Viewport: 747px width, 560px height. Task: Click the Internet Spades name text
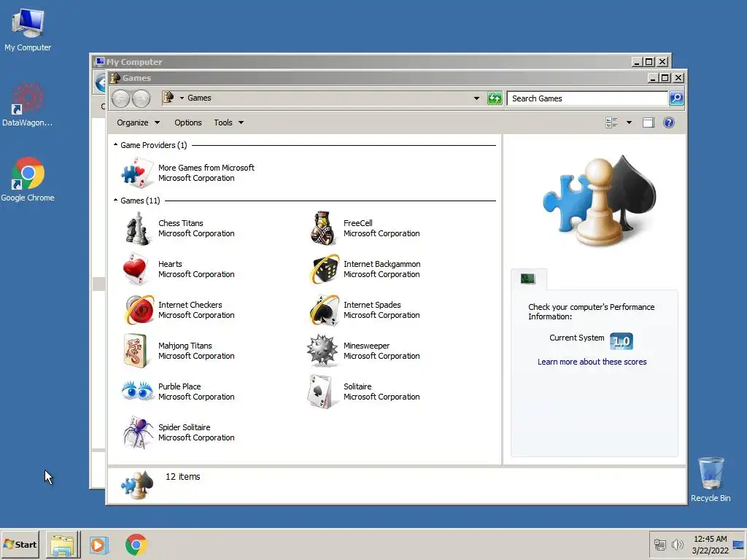pos(372,305)
